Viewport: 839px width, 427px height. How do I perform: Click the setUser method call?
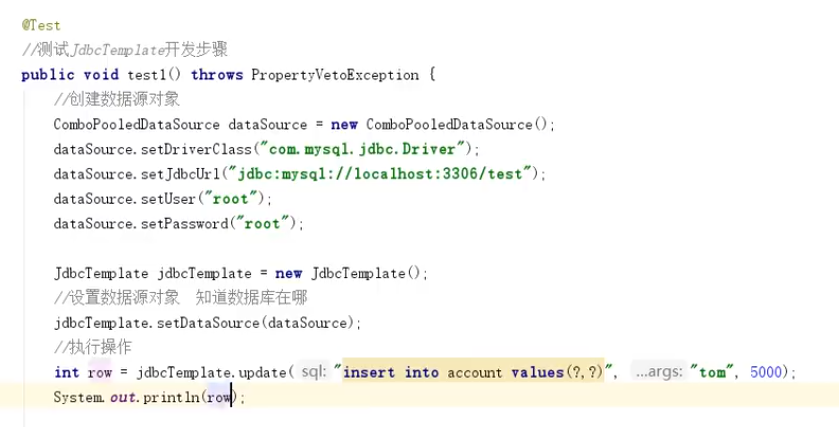(x=169, y=199)
